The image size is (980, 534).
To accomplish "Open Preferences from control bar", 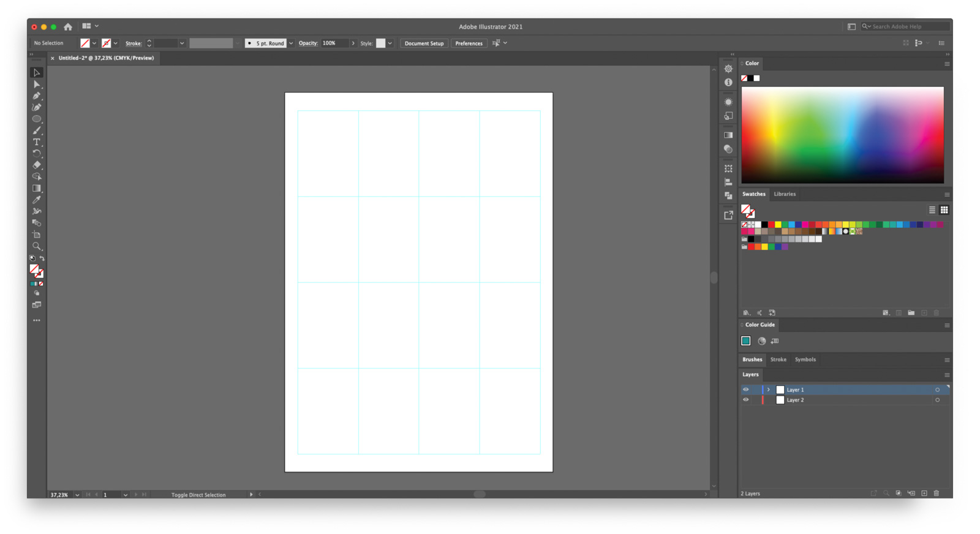I will [469, 43].
